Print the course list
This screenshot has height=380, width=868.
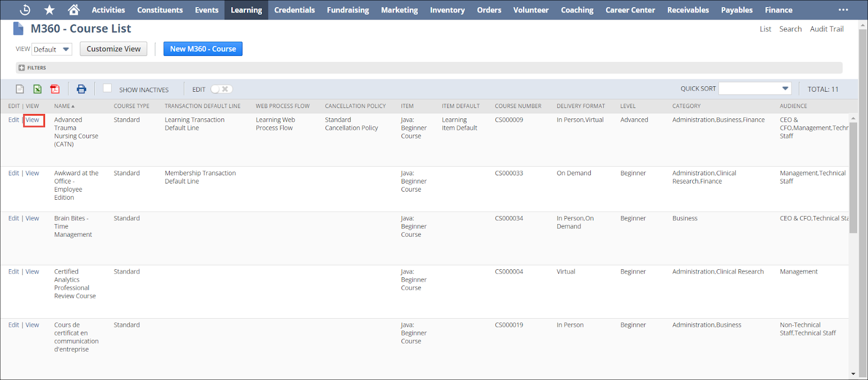(x=81, y=89)
